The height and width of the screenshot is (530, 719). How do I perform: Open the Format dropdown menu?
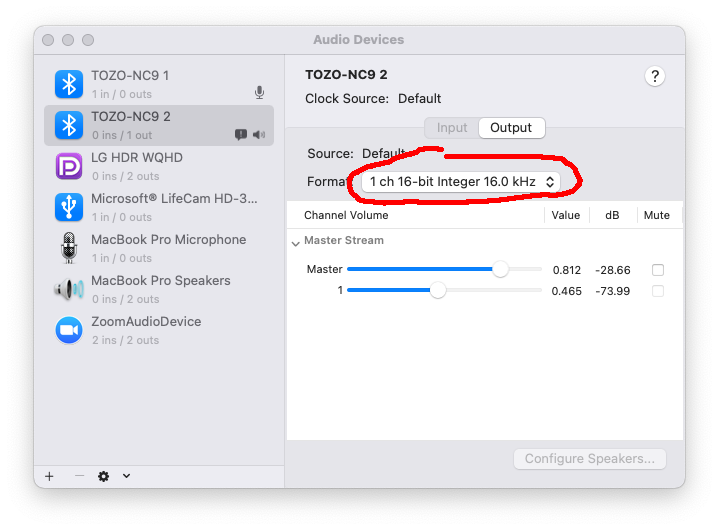tap(460, 182)
